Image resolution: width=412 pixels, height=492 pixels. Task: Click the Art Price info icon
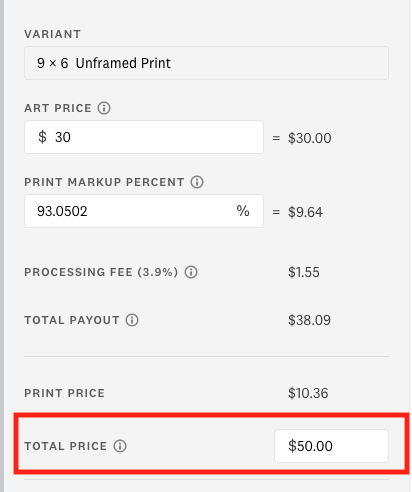104,108
